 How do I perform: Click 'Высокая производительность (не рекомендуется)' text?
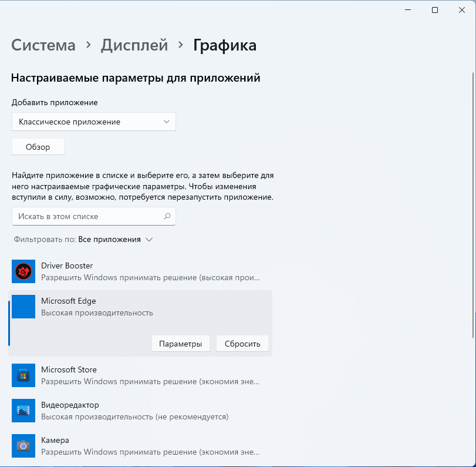coord(134,416)
